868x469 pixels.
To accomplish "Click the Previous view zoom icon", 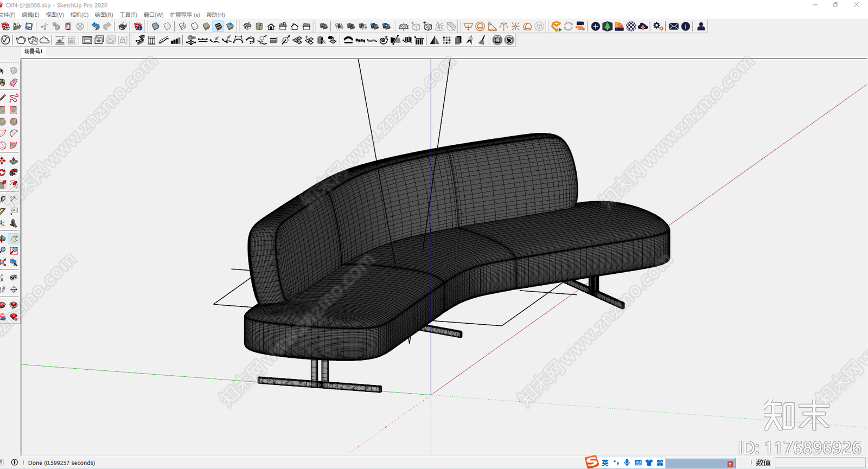I will pyautogui.click(x=14, y=262).
